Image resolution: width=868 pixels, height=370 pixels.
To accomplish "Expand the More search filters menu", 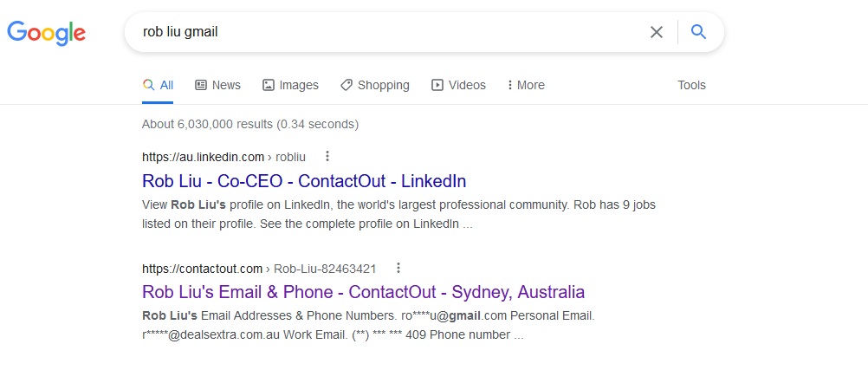I will click(x=526, y=85).
